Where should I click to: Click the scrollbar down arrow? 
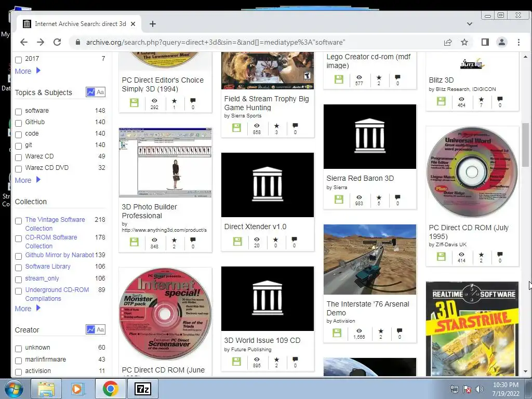(525, 371)
